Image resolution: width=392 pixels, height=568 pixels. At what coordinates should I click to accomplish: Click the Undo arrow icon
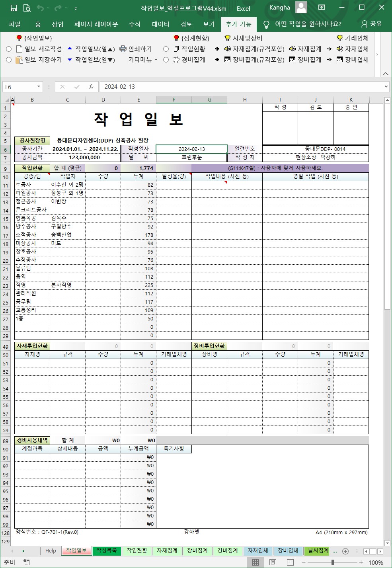(x=40, y=8)
